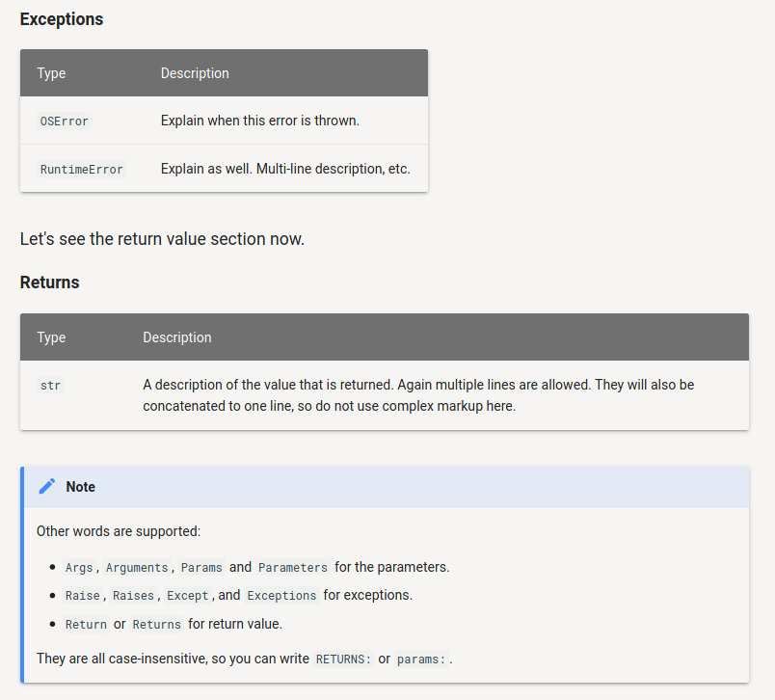Click the Description header in Returns table
The height and width of the screenshot is (700, 775).
coord(177,337)
